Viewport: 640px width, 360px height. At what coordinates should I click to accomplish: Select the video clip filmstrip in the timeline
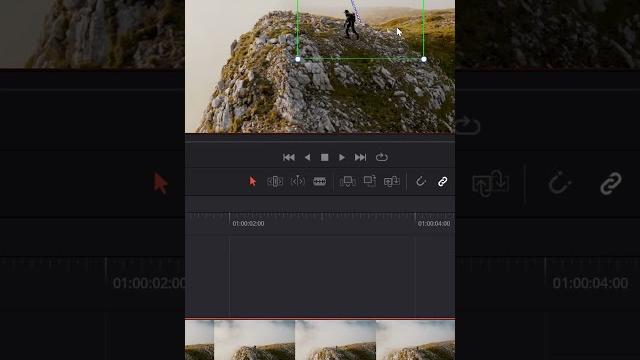[x=320, y=340]
